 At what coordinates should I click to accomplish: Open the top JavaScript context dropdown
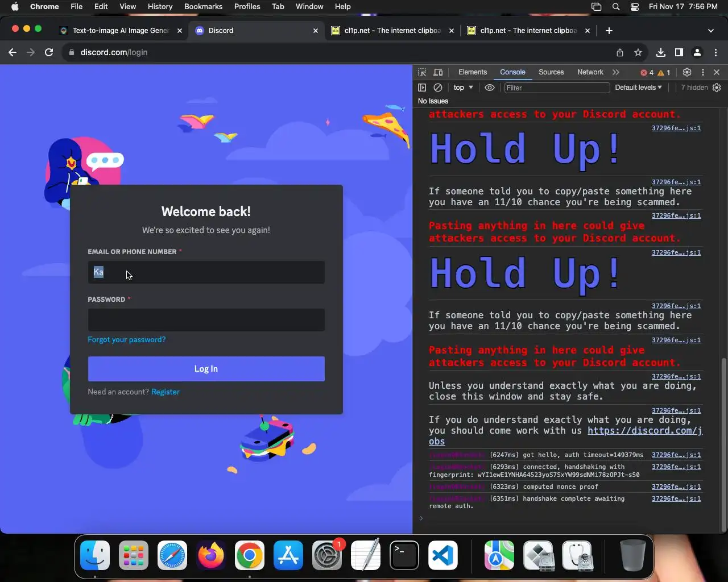point(463,88)
